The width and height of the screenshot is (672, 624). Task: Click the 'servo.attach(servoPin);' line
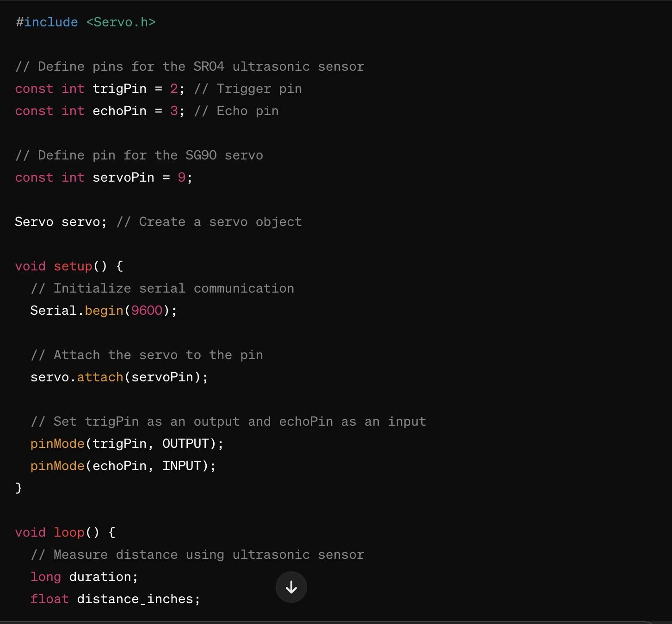coord(119,377)
